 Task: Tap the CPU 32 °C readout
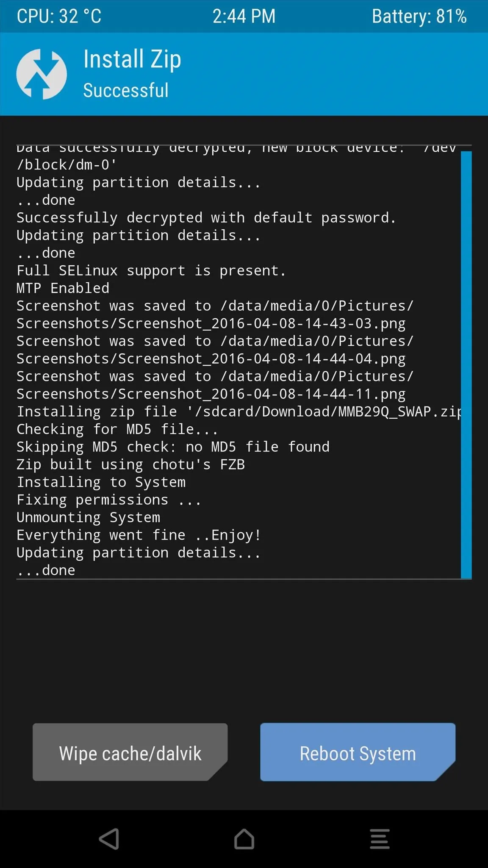[59, 17]
